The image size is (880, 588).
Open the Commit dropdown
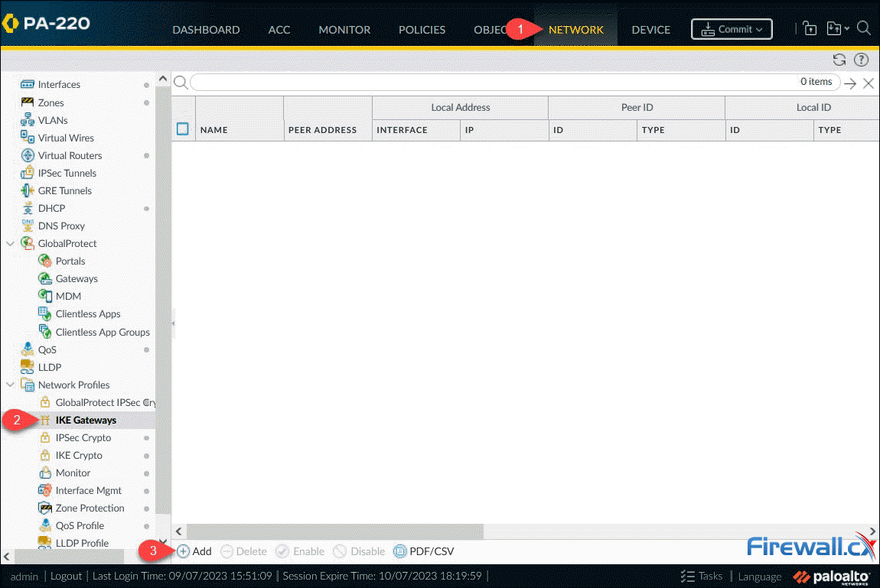[x=732, y=29]
